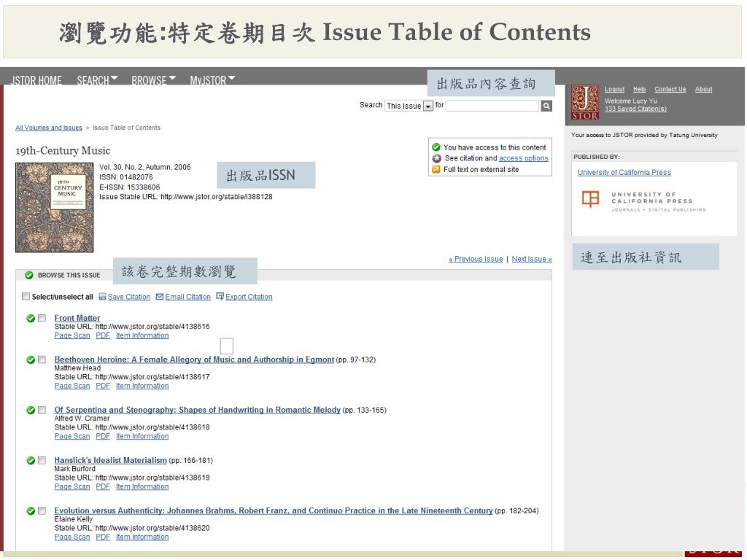Open PDF for Beethoven Heroine article

point(103,386)
